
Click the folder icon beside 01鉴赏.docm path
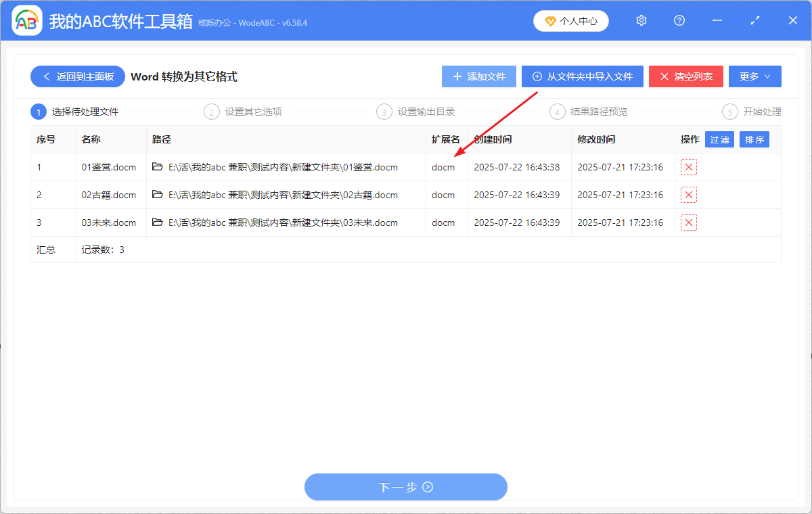[x=156, y=167]
